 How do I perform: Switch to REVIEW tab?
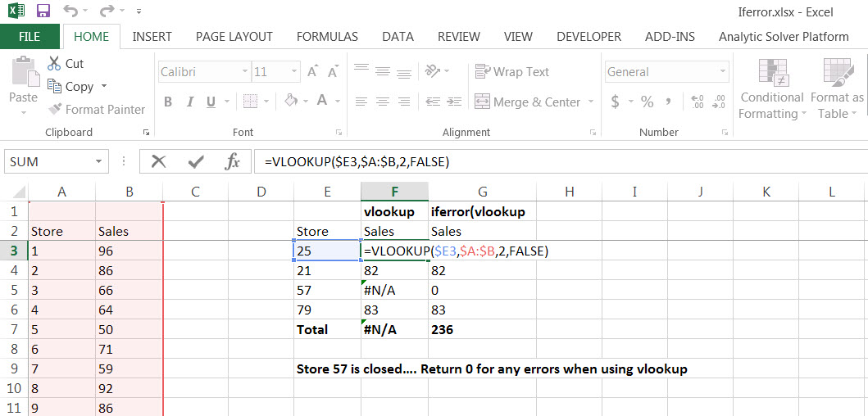458,37
